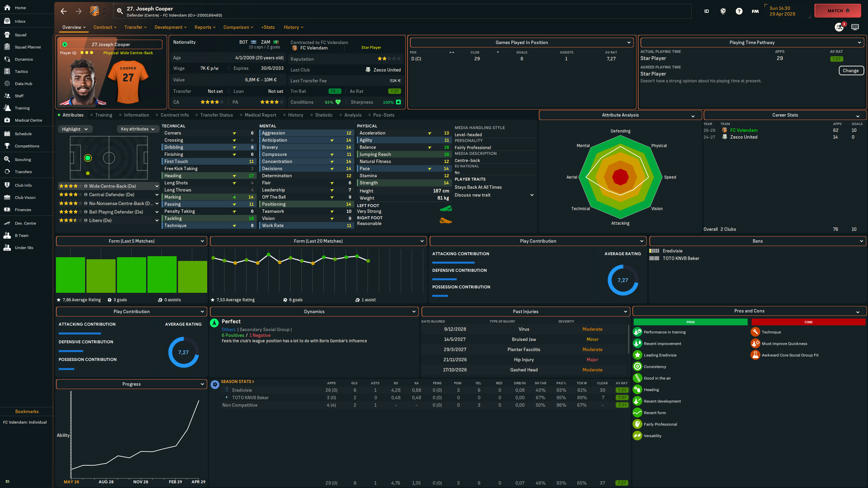Click the Past Injuries scrollbar
The height and width of the screenshot is (488, 868).
point(628,339)
